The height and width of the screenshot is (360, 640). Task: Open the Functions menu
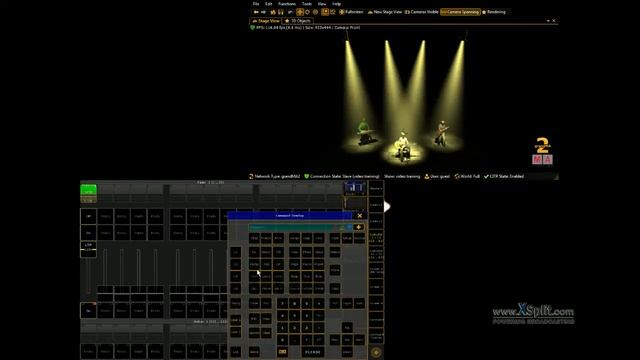tap(287, 4)
